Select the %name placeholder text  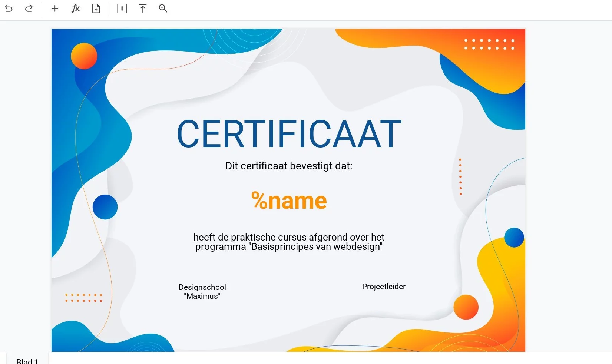289,201
